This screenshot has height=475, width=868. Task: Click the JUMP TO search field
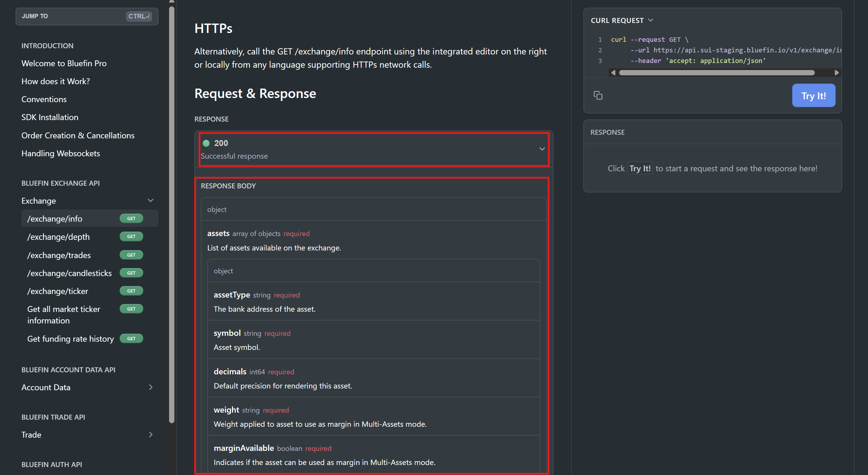(87, 16)
